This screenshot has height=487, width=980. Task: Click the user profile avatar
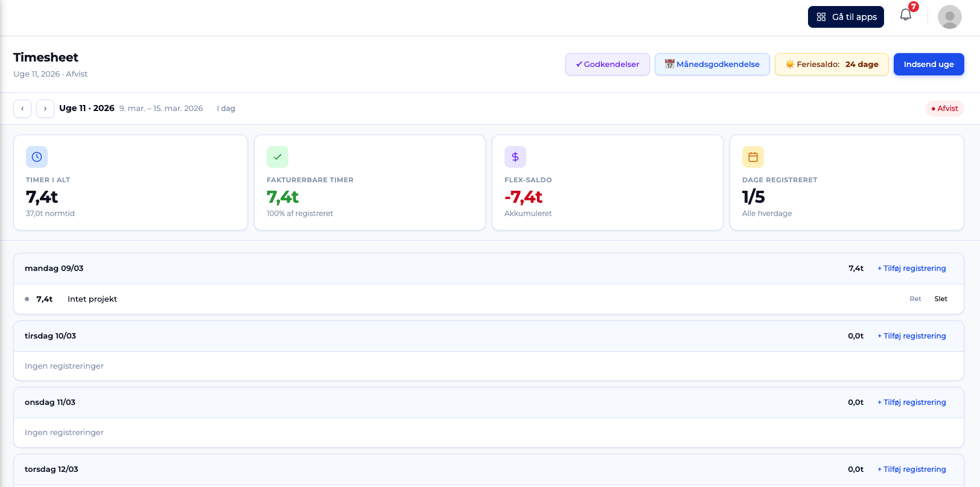click(x=949, y=17)
